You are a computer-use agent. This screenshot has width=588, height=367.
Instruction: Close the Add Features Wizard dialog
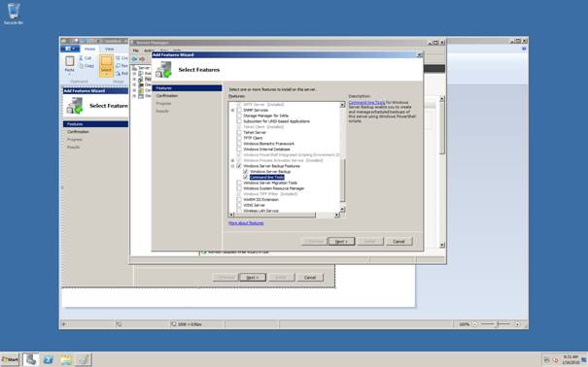coord(419,54)
